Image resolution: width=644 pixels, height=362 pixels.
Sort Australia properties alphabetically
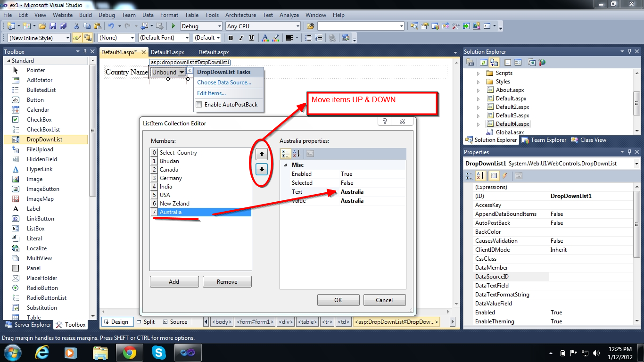tap(297, 154)
